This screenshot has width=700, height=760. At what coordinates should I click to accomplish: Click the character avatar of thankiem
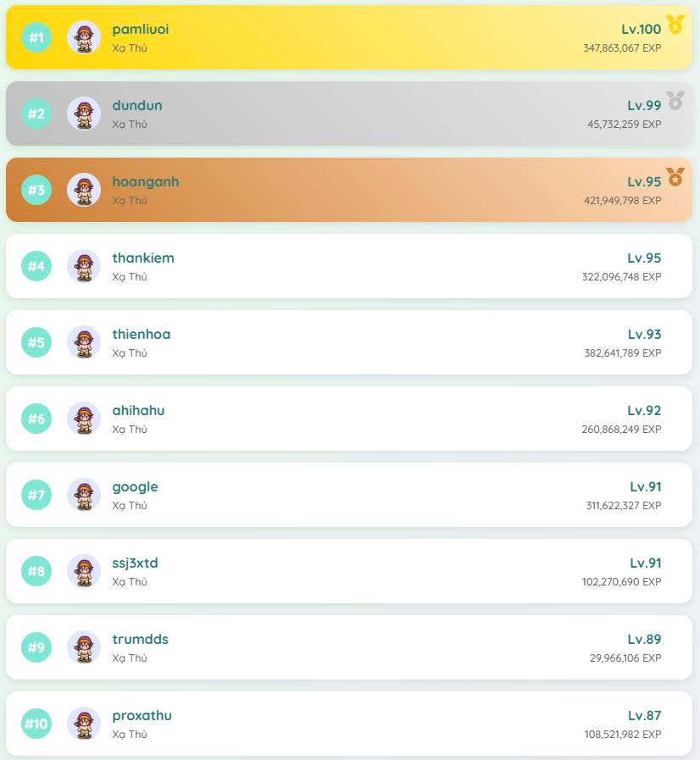click(x=84, y=266)
